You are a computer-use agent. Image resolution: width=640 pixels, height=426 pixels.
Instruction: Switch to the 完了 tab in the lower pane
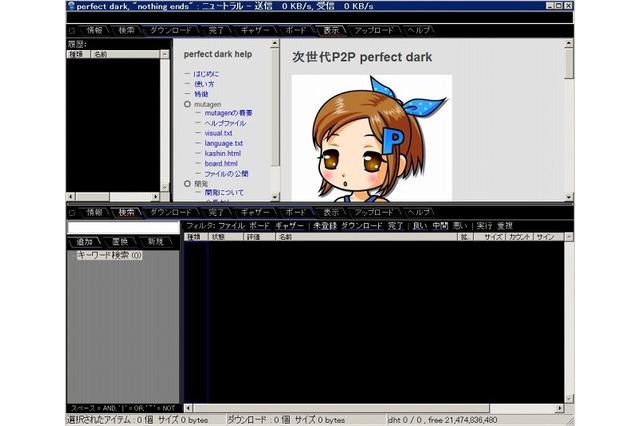[x=216, y=212]
